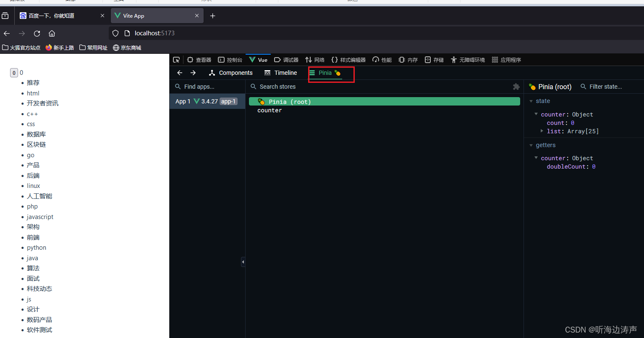
Task: Click the browser Back button
Action: pos(7,33)
